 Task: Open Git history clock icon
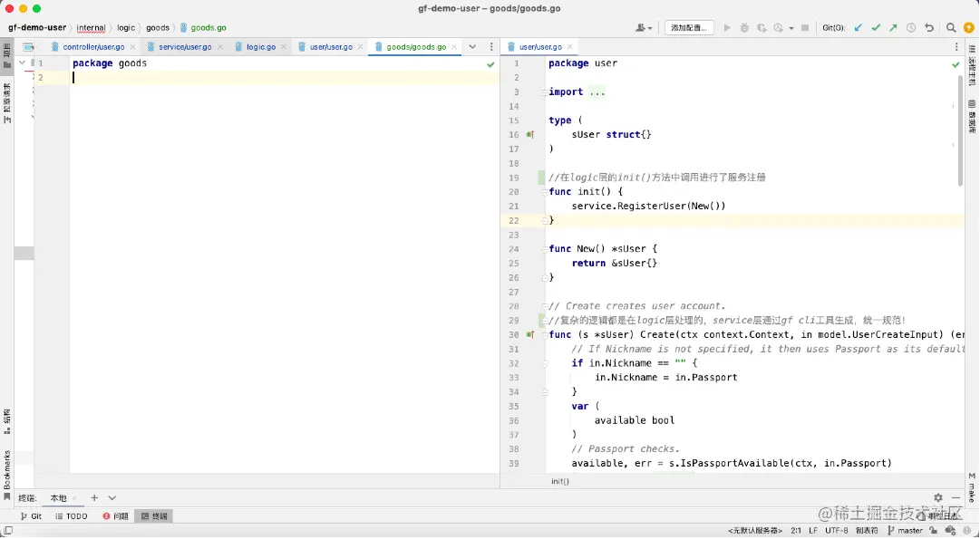point(911,27)
